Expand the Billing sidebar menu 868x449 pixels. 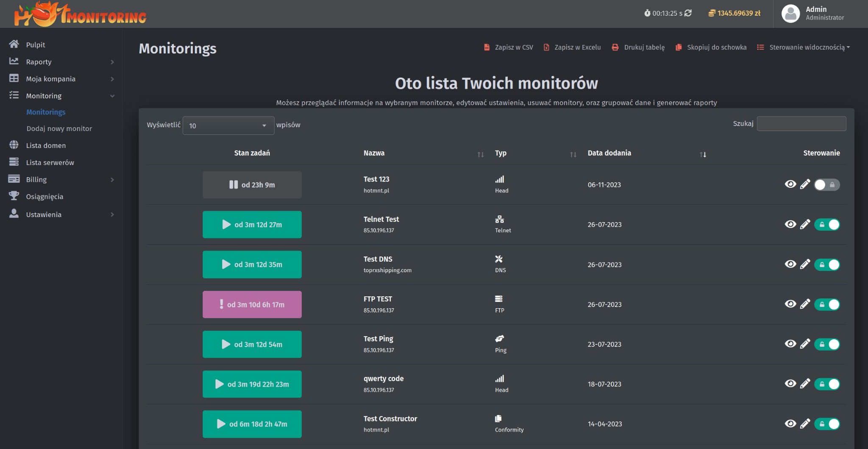click(x=36, y=179)
